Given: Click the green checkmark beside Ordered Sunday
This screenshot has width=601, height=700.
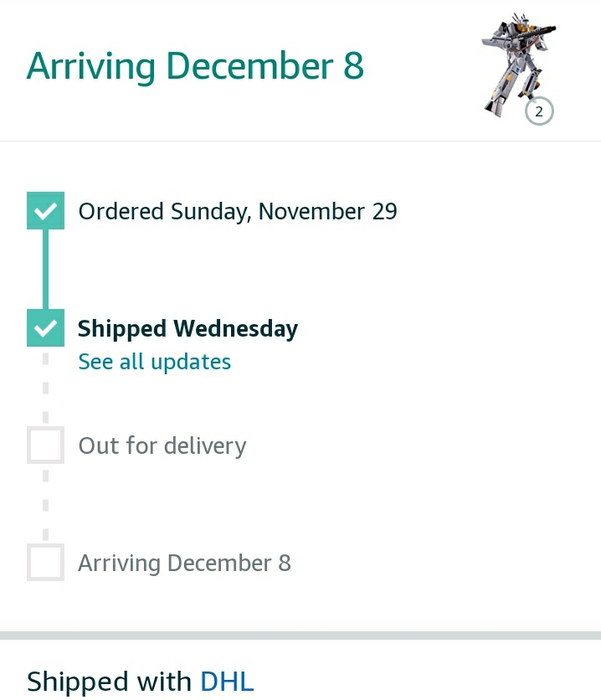Looking at the screenshot, I should point(45,211).
